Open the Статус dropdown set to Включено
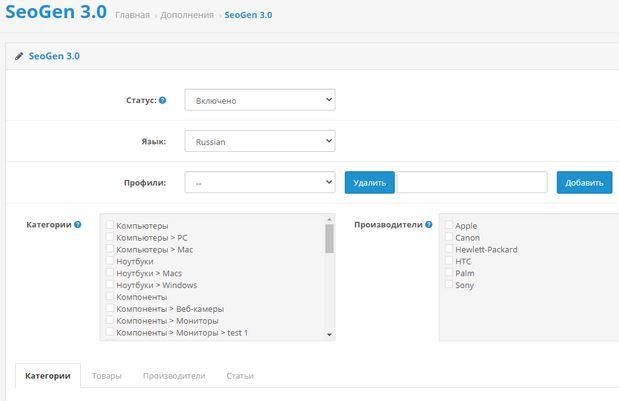This screenshot has width=619, height=401. tap(259, 100)
